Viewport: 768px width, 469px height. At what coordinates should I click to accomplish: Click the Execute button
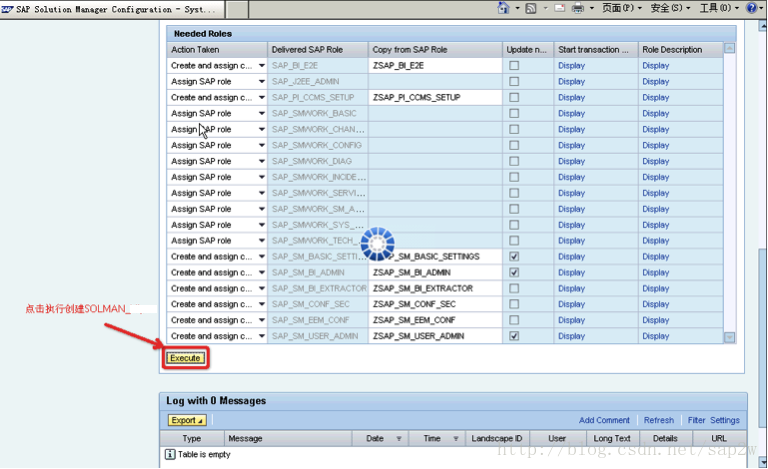pyautogui.click(x=185, y=358)
